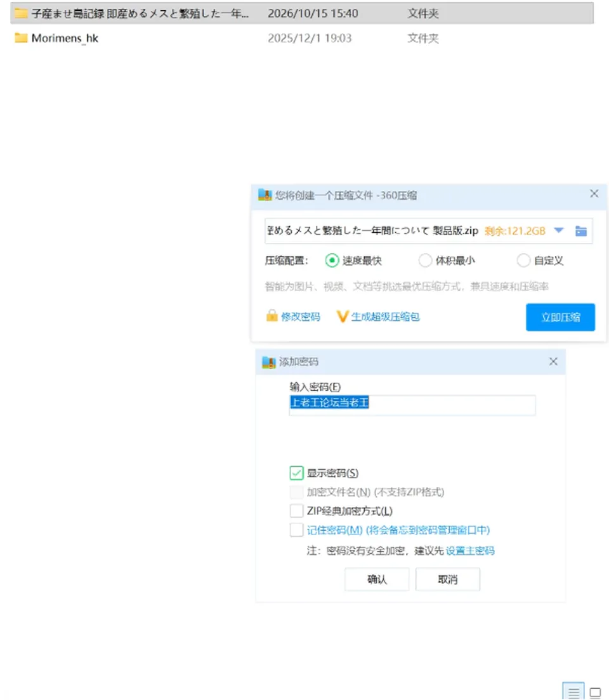
Task: Click the Morimens_hk folder icon
Action: (21, 38)
